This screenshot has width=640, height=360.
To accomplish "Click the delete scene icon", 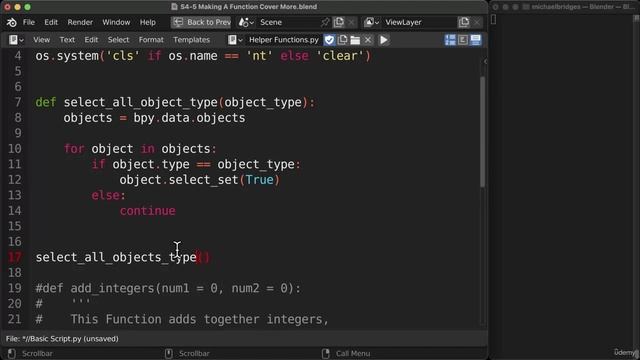I will click(x=351, y=22).
